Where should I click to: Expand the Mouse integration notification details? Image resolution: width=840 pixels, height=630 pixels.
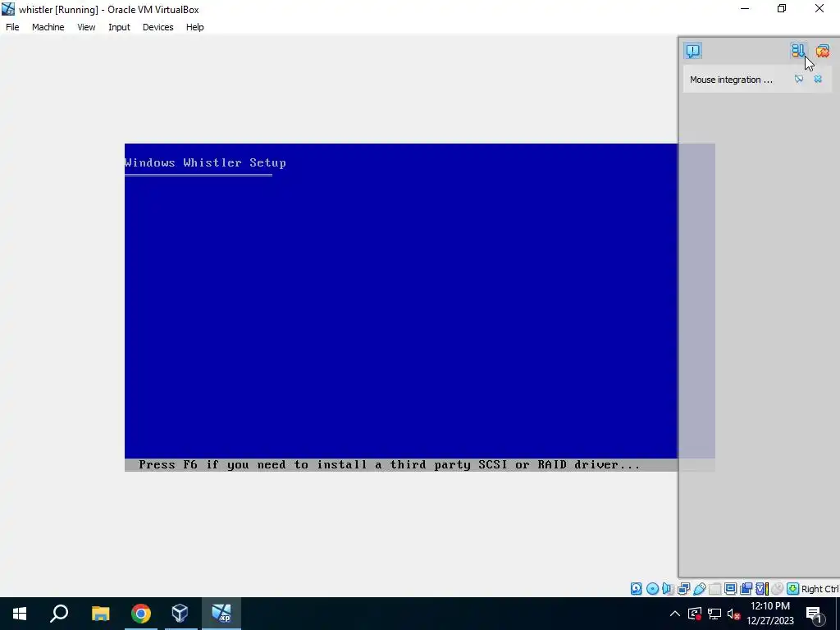pos(799,80)
